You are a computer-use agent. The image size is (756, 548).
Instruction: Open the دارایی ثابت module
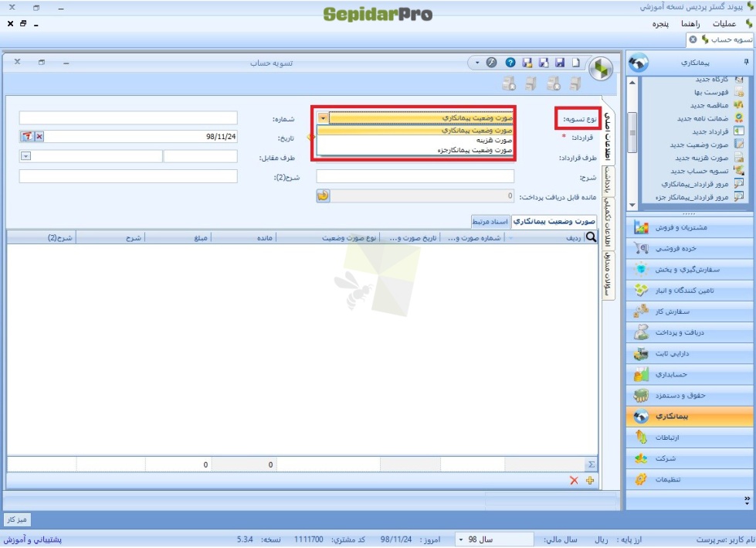click(x=690, y=353)
